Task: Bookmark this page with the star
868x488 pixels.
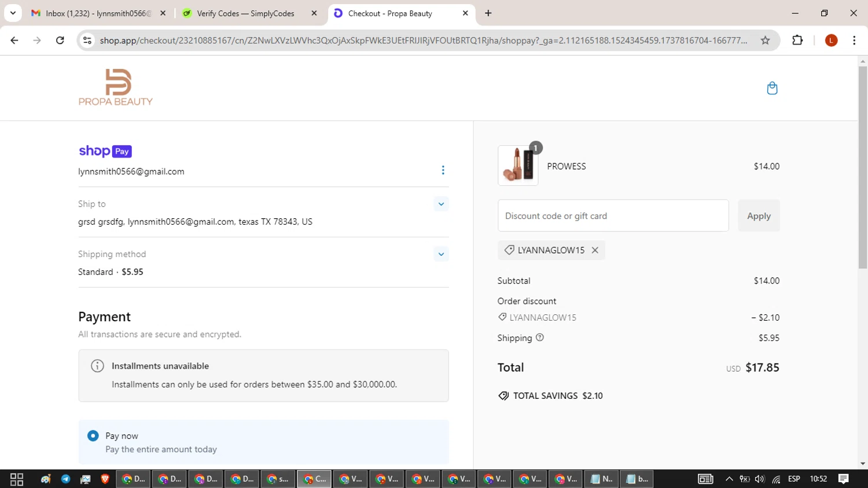Action: pos(765,40)
